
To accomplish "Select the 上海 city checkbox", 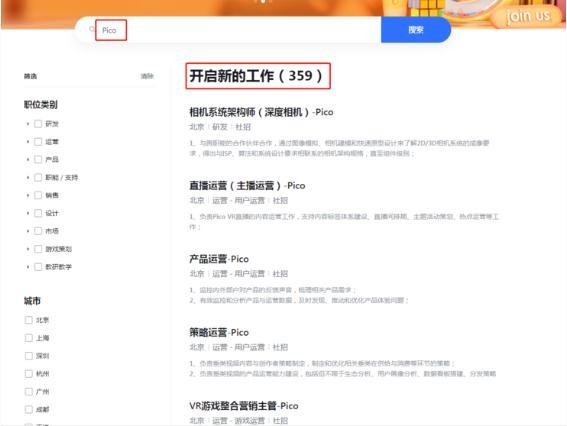I will click(x=29, y=338).
